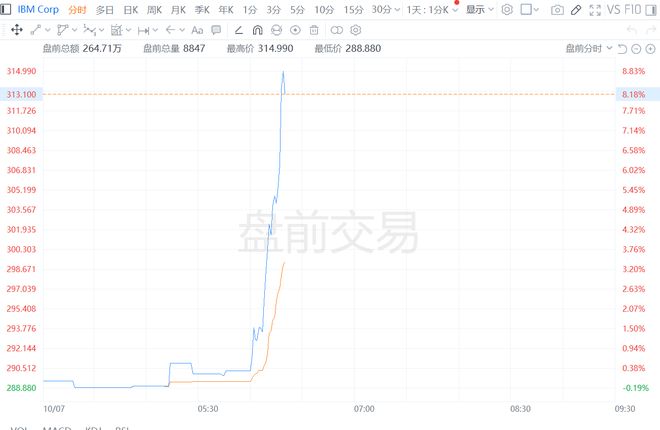Open the 盘前分时 session dropdown
This screenshot has height=430, width=660.
[x=588, y=48]
